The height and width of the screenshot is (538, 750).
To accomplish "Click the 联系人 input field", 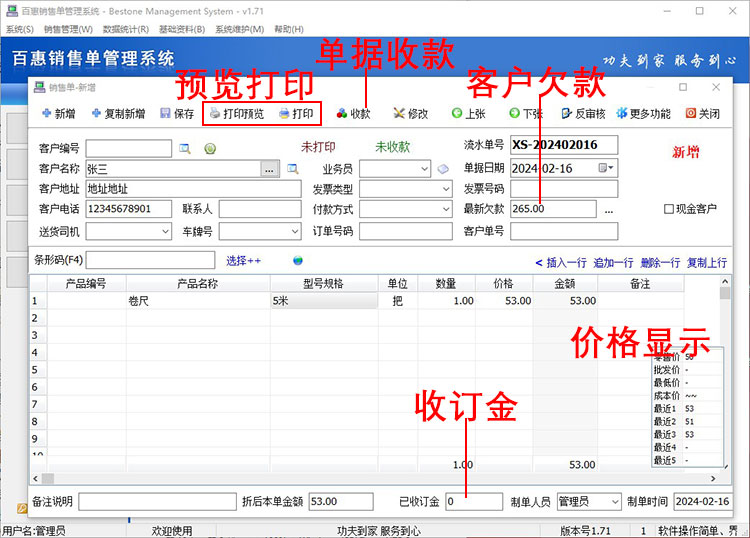I will tap(260, 209).
